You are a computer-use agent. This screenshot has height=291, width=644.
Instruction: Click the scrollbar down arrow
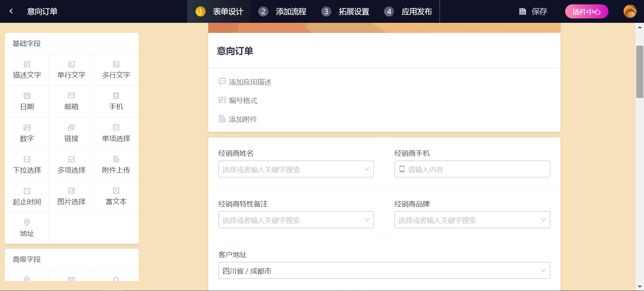(x=640, y=286)
